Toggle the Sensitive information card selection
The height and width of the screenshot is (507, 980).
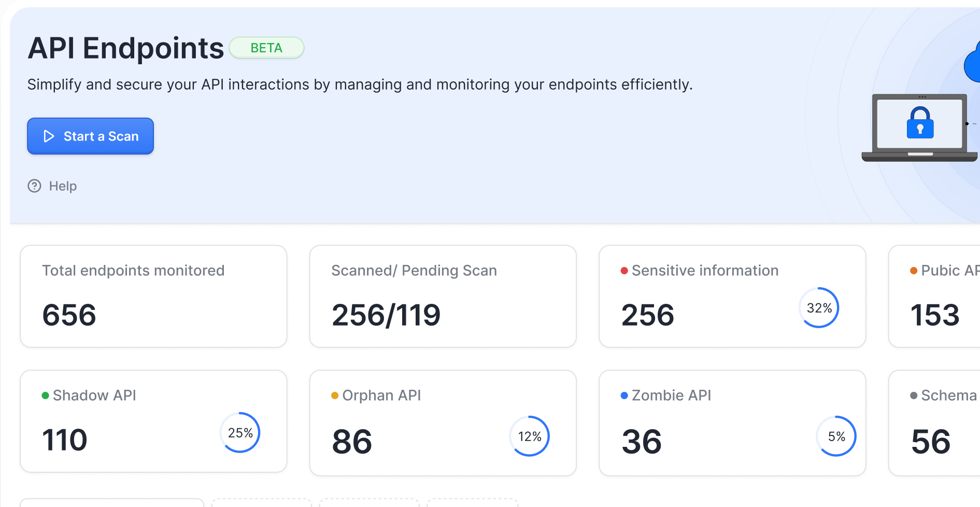(732, 296)
